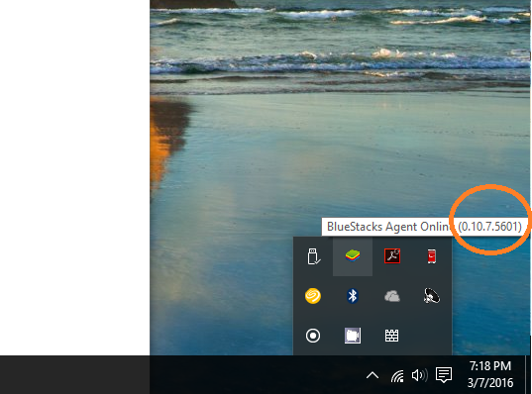Open the volume speaker control
Screen dimensions: 532x394
[420, 375]
